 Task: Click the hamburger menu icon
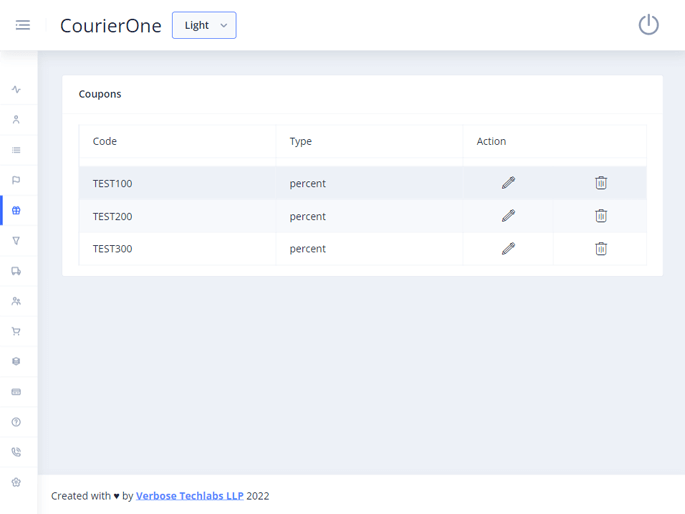(x=22, y=25)
